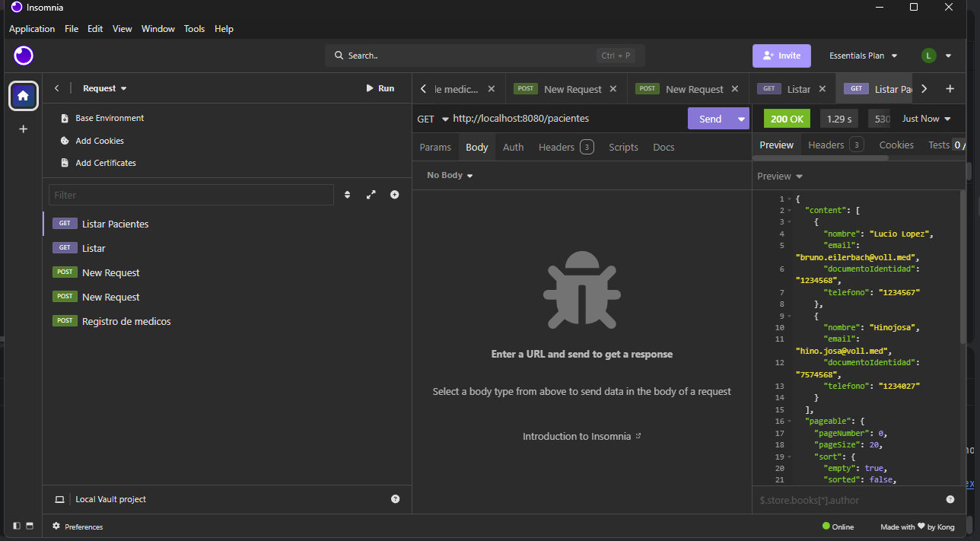
Task: Click the response tabs horizontal scrollbar
Action: coord(820,158)
